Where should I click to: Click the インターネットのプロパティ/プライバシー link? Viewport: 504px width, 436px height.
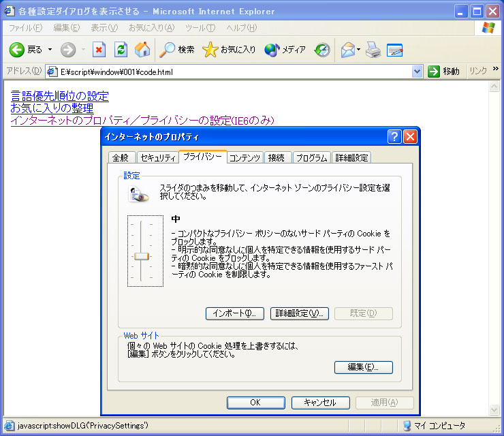[142, 121]
